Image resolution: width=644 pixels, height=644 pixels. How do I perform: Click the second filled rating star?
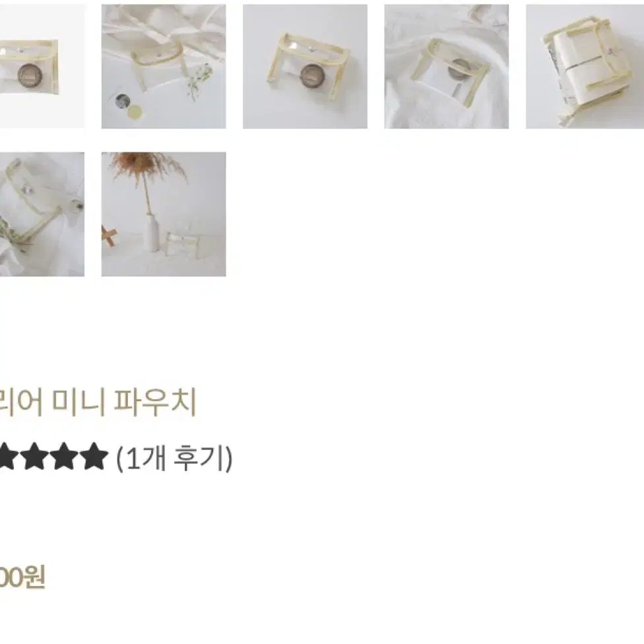(x=34, y=456)
